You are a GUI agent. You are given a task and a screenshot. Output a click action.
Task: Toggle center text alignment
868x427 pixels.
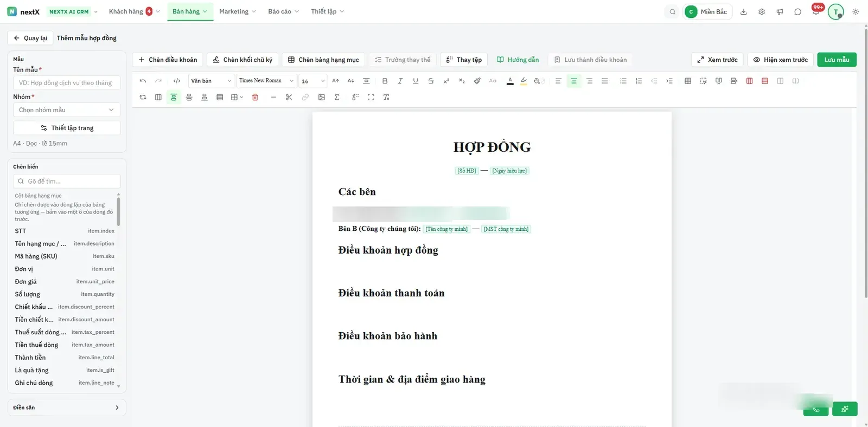tap(574, 81)
